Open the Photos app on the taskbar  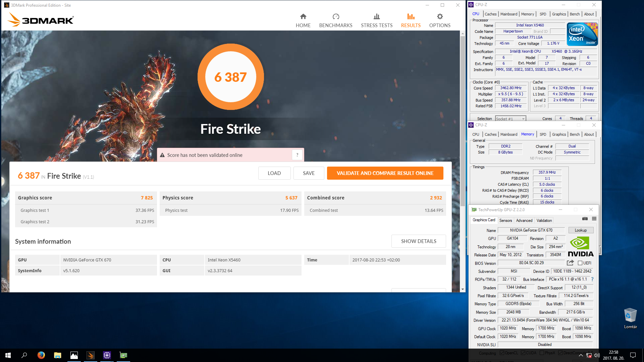(x=74, y=355)
